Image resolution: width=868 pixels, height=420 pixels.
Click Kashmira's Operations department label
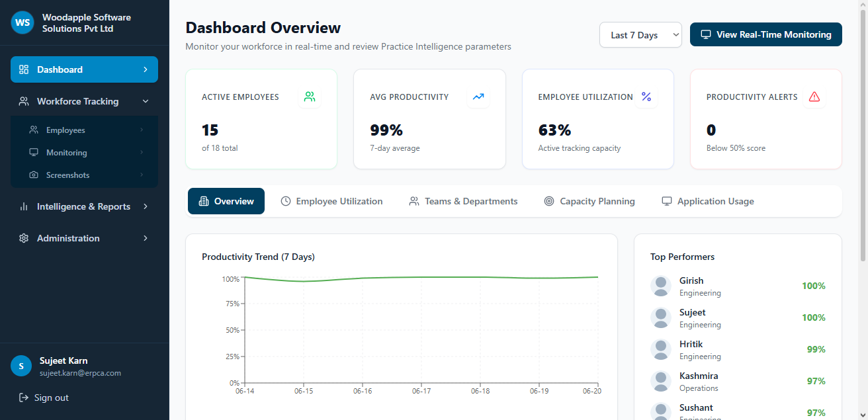tap(699, 388)
